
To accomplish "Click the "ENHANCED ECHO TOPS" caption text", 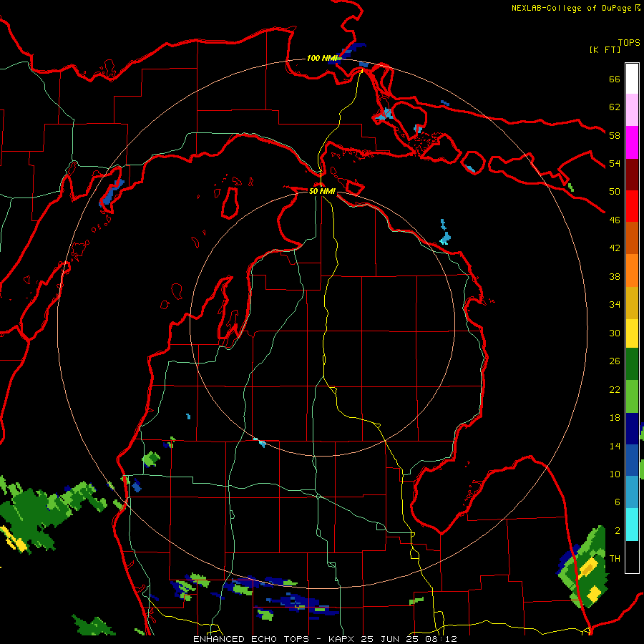I will (x=251, y=639).
